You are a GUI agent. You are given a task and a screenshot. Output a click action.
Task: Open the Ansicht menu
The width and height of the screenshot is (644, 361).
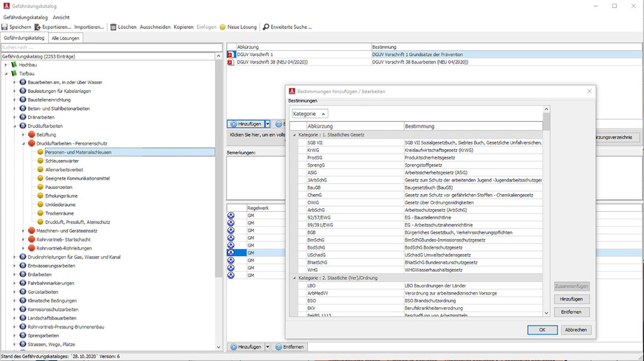[61, 16]
